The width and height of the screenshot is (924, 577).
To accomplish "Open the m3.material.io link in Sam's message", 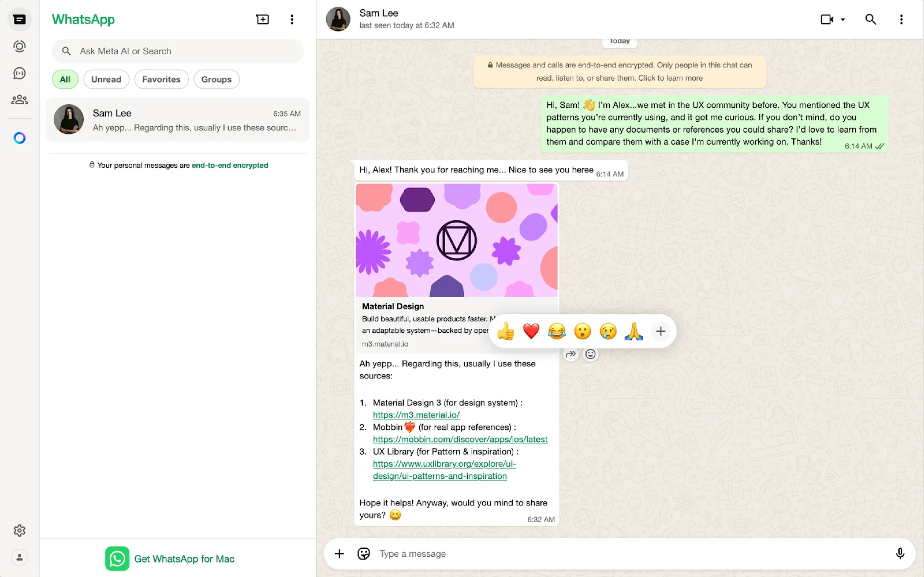I will coord(416,415).
